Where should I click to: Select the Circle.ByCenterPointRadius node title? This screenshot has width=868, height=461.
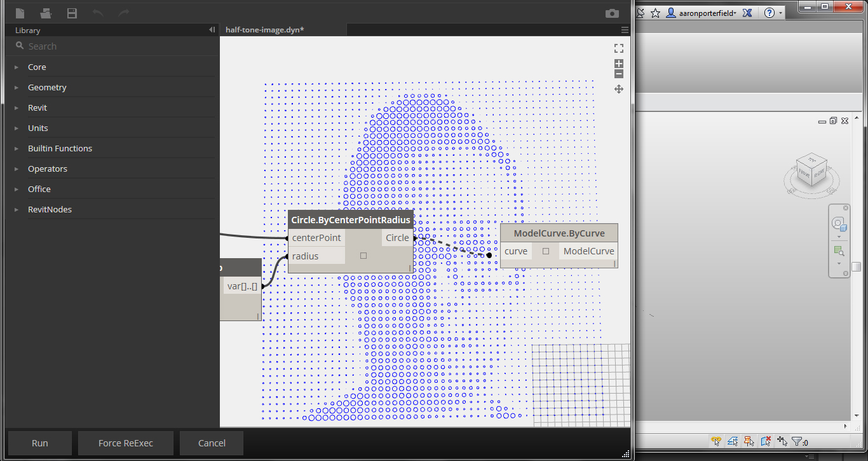pos(351,219)
